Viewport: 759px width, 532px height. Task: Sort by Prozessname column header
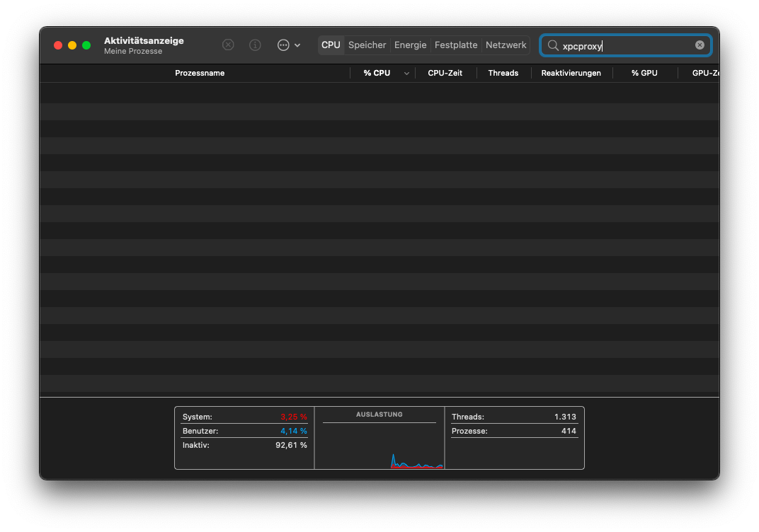200,73
